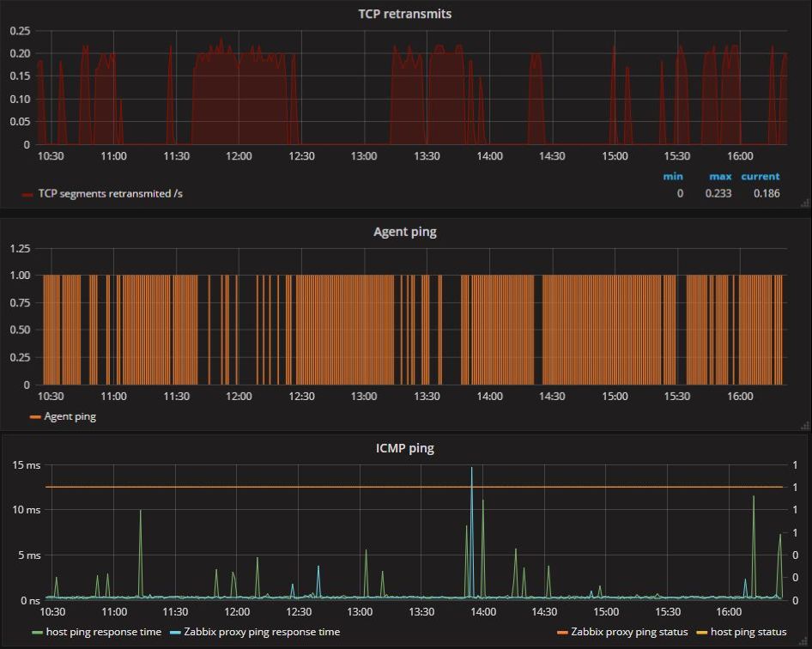
Task: Sort legend by the current column header
Action: coord(760,177)
